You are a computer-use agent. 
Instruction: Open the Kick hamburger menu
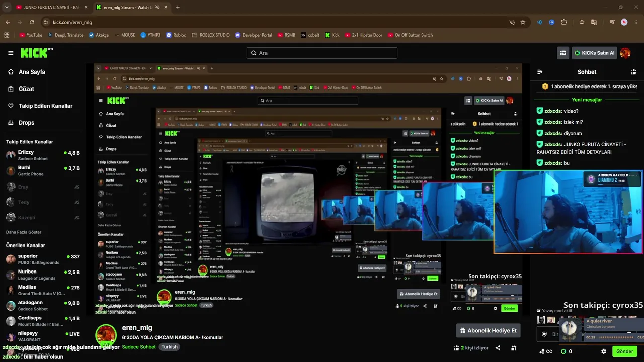[x=11, y=53]
